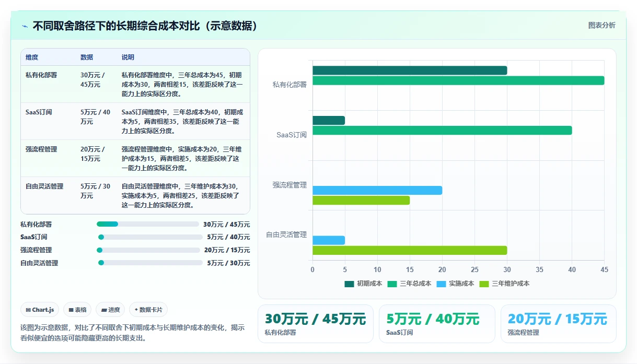Open the 进度 tag chip
The image size is (637, 364).
[110, 310]
